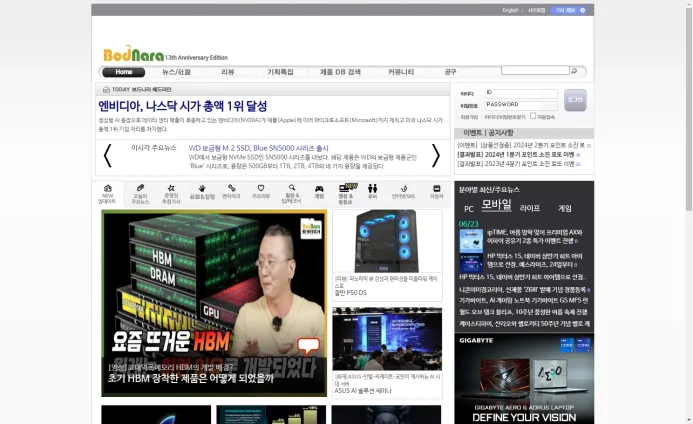Click the 기사 제보 button
The height and width of the screenshot is (424, 693).
pos(569,10)
